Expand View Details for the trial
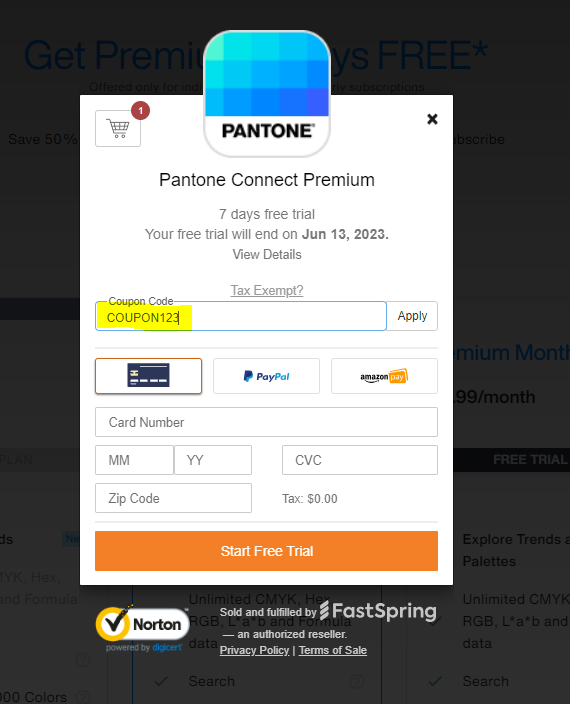Viewport: 570px width, 704px height. tap(267, 255)
